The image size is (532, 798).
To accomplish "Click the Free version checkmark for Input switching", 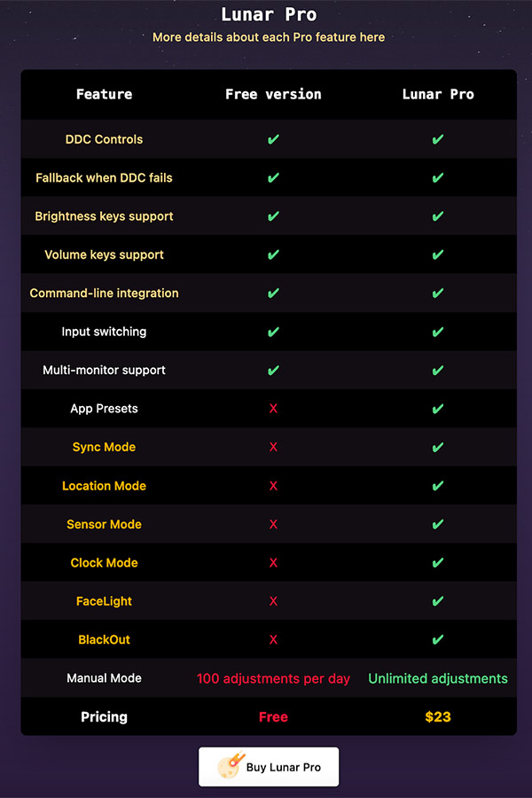I will click(273, 332).
